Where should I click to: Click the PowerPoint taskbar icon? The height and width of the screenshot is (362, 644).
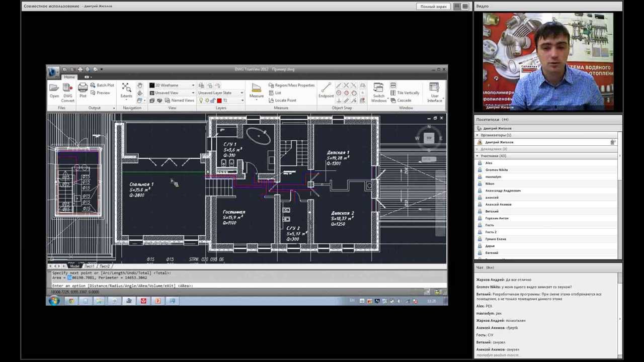pyautogui.click(x=157, y=301)
